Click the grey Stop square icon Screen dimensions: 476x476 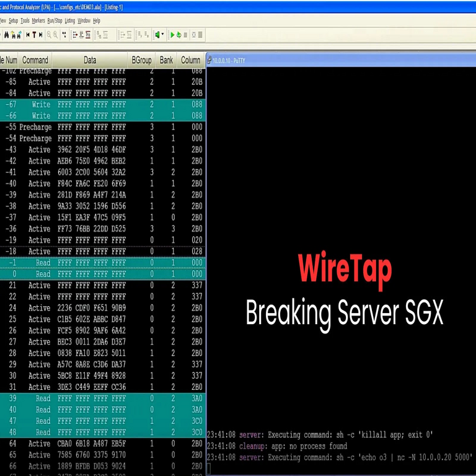(186, 35)
